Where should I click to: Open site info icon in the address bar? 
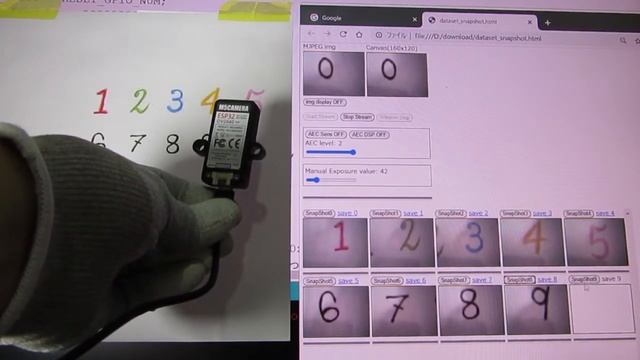379,35
